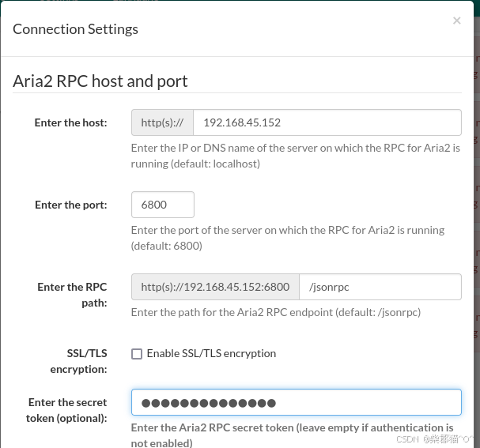480x448 pixels.
Task: Click the secret token help text
Action: click(292, 435)
